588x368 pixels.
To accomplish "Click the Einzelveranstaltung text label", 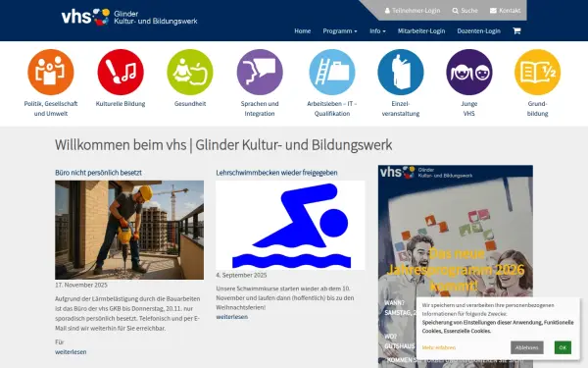I will click(401, 109).
